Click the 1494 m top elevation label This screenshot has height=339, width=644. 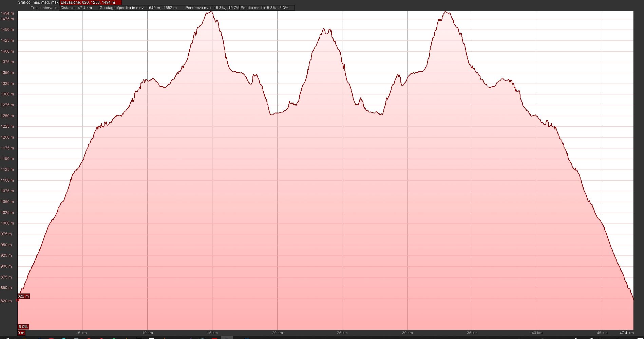[x=7, y=13]
